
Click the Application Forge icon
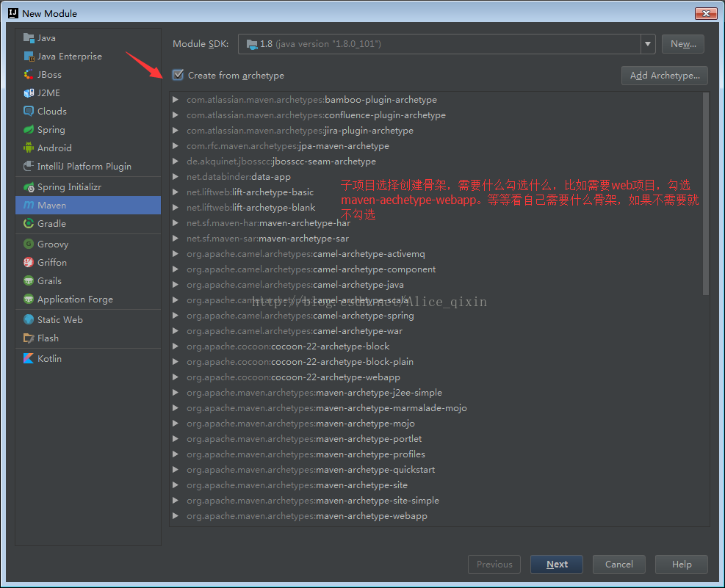(x=29, y=300)
